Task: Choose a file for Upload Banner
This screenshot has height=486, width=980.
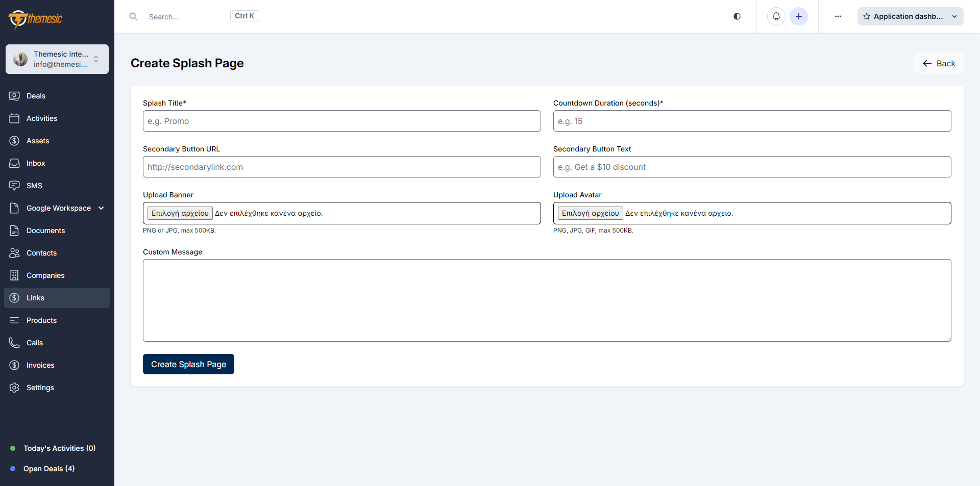Action: click(180, 213)
